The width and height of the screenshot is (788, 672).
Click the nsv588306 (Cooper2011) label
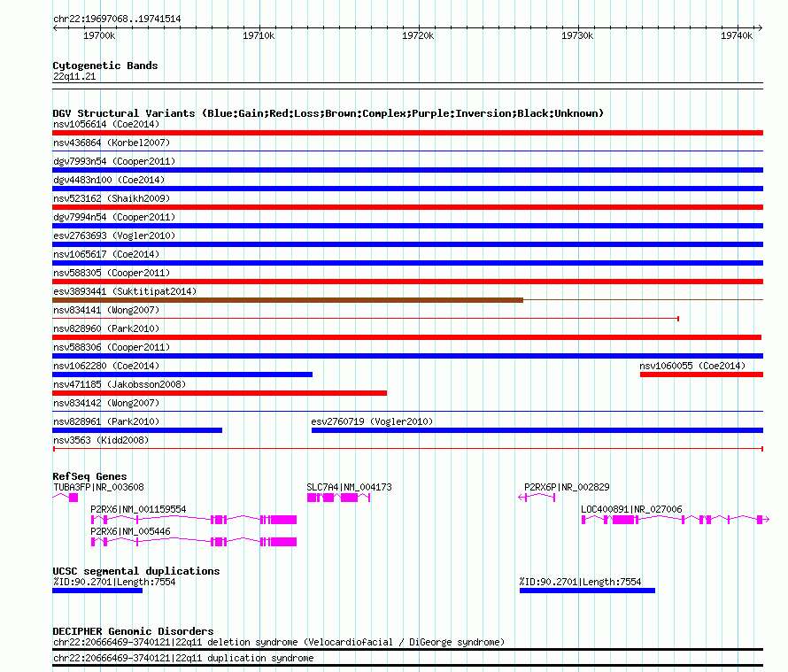[x=112, y=347]
